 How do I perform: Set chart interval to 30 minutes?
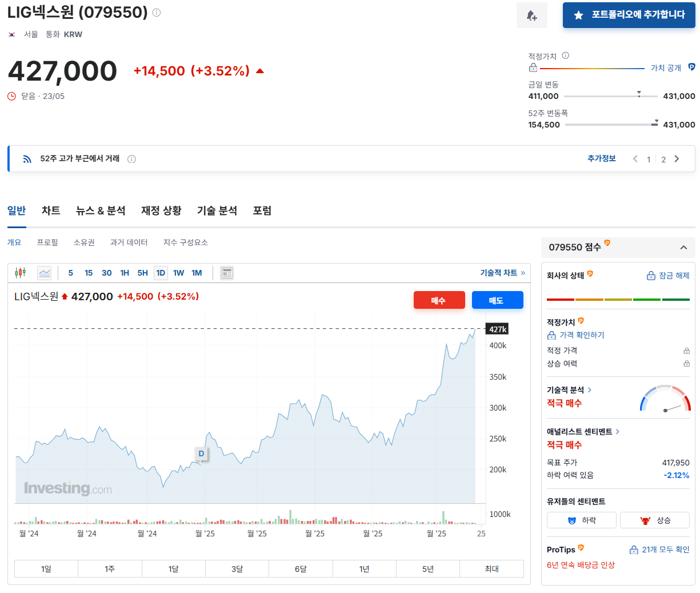107,273
